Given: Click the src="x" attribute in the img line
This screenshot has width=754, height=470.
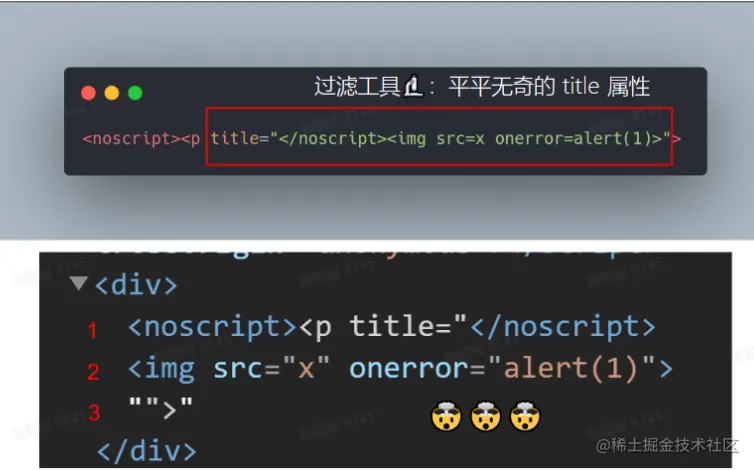Looking at the screenshot, I should [271, 369].
